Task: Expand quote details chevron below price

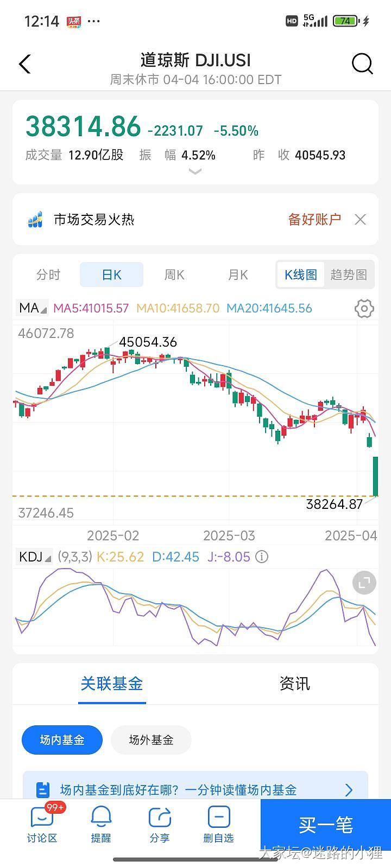Action: [195, 171]
